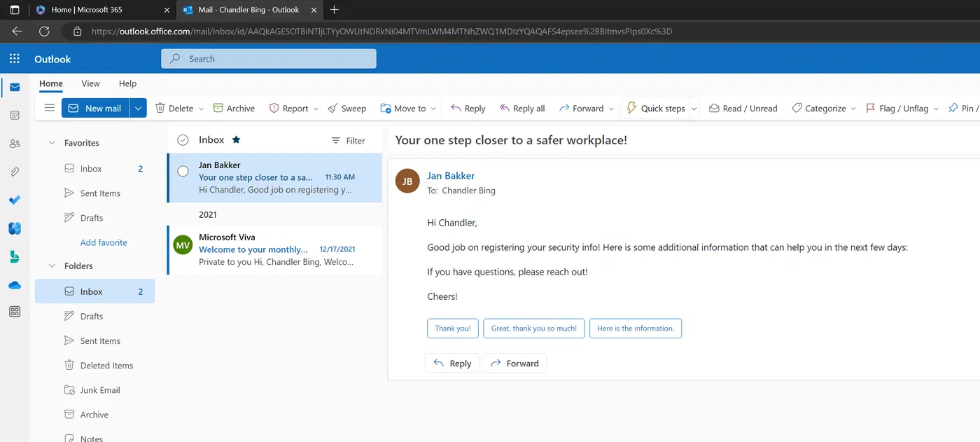The height and width of the screenshot is (442, 980).
Task: Open the Move to dropdown arrow
Action: click(433, 109)
